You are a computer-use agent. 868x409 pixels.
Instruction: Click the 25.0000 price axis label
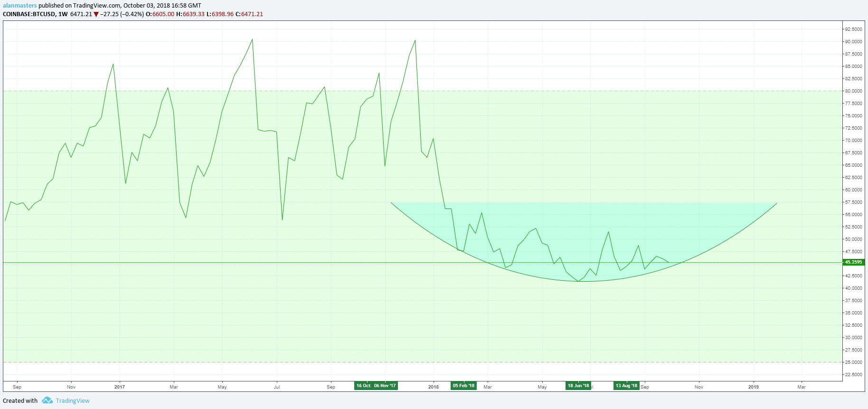[x=854, y=362]
